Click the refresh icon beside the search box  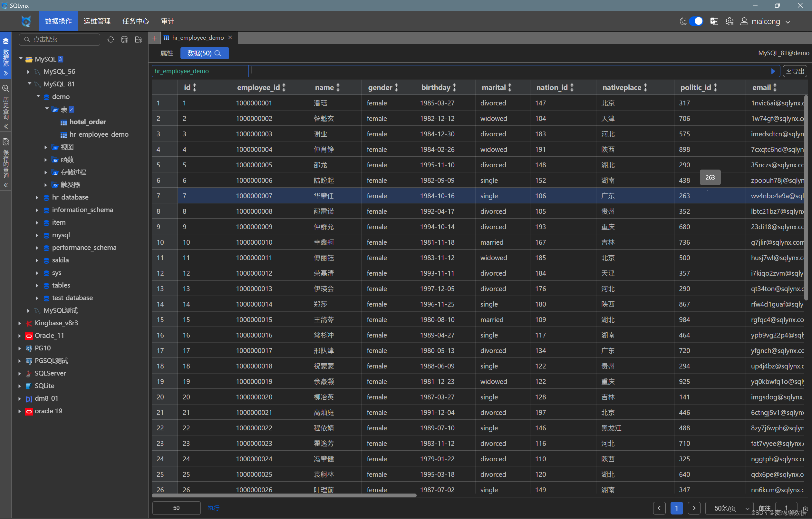click(111, 39)
